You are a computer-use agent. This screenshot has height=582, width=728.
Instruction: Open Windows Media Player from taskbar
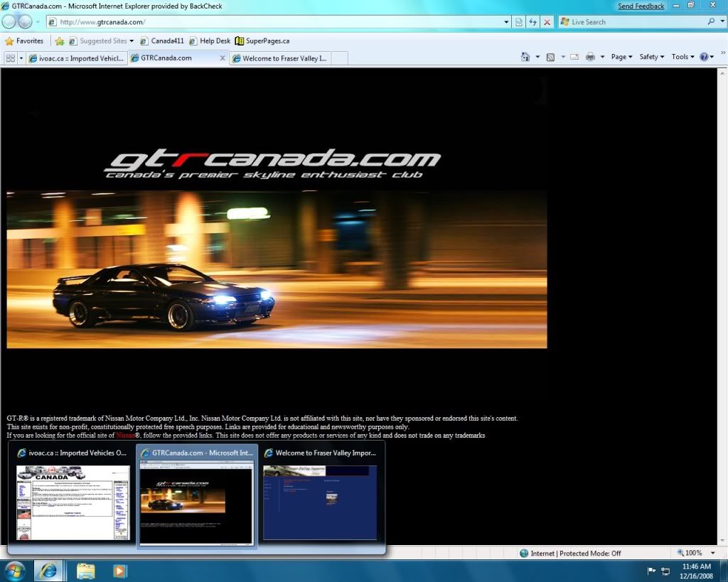click(120, 571)
